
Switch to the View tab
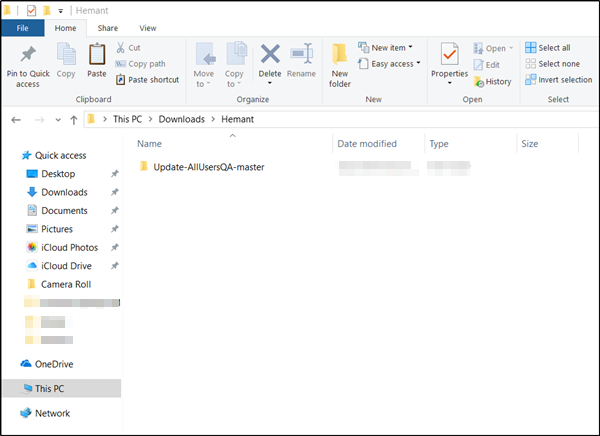148,28
